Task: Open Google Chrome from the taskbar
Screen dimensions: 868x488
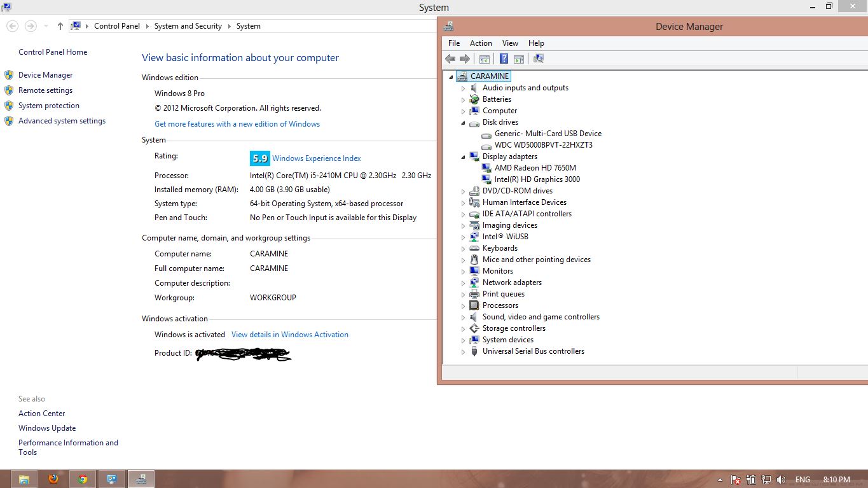Action: click(83, 479)
